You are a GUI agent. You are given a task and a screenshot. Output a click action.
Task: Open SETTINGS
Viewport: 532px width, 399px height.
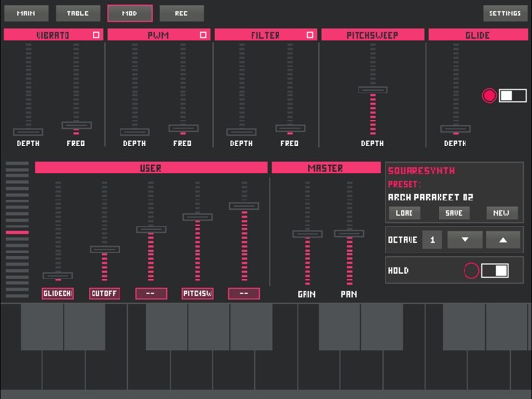(x=505, y=13)
